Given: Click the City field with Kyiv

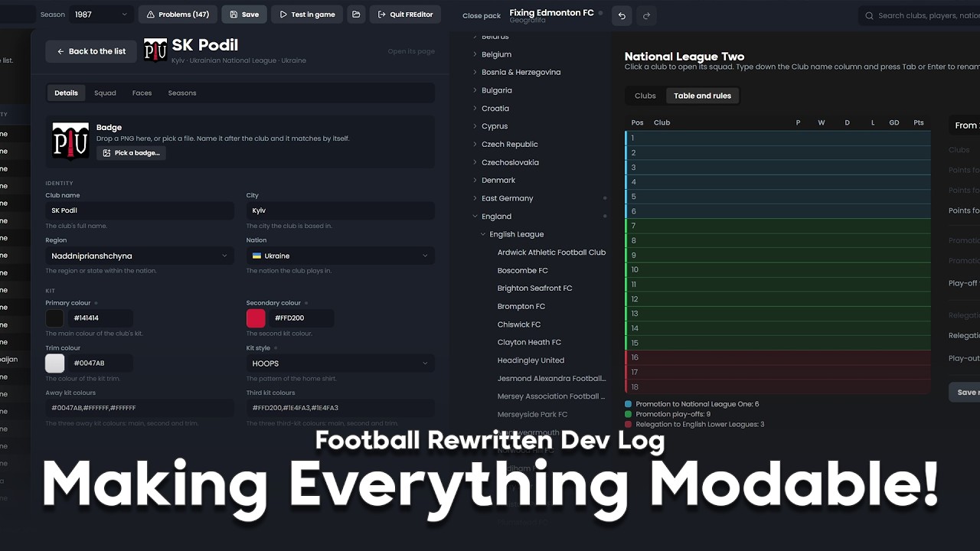Looking at the screenshot, I should pos(340,210).
